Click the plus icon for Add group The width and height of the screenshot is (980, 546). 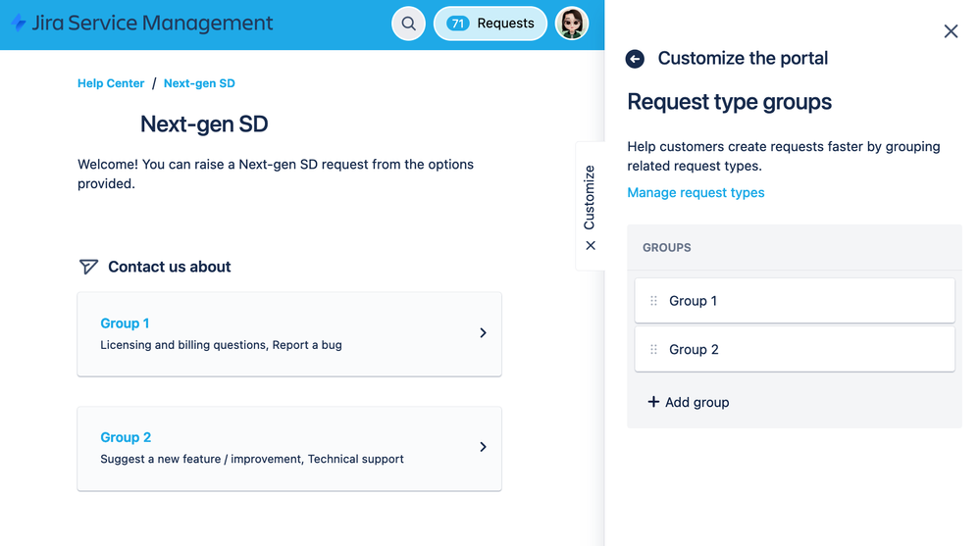point(653,402)
